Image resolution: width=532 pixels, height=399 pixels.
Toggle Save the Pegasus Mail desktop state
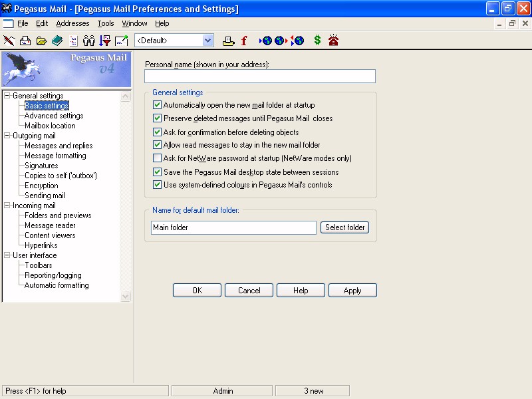point(157,172)
